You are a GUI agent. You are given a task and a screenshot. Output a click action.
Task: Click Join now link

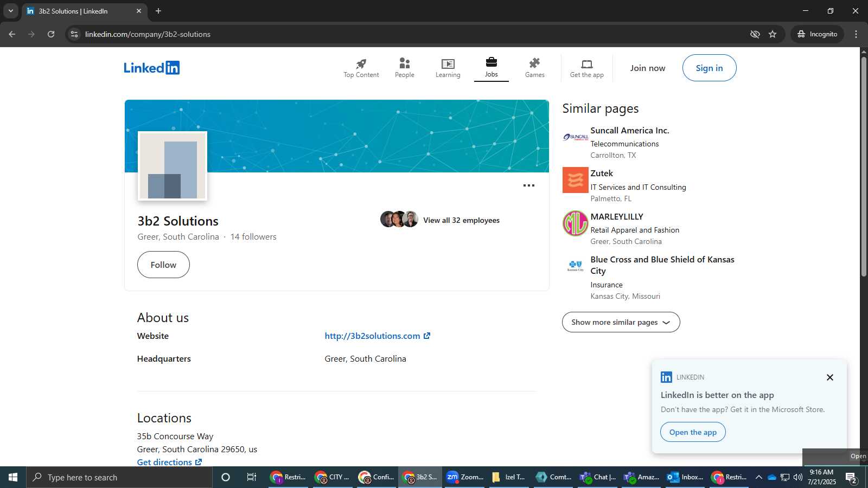647,68
